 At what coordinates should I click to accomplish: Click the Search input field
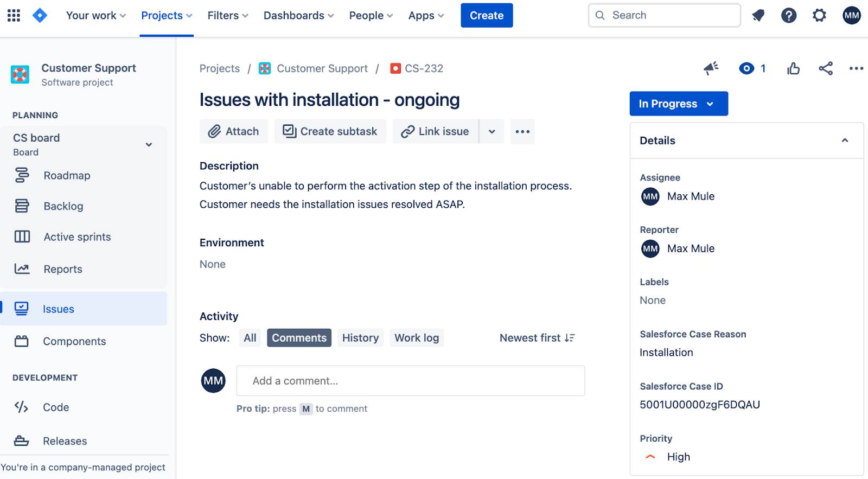point(665,15)
